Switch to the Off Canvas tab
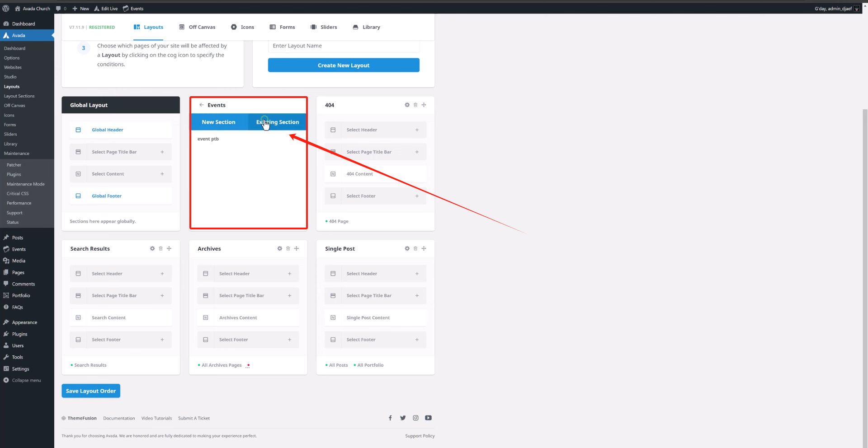Image resolution: width=868 pixels, height=448 pixels. (197, 27)
